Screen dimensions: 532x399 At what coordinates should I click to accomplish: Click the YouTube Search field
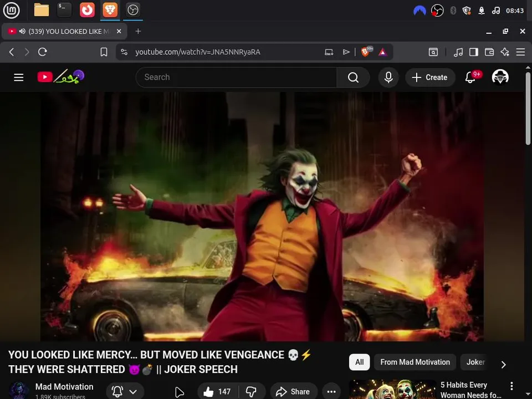pos(237,78)
